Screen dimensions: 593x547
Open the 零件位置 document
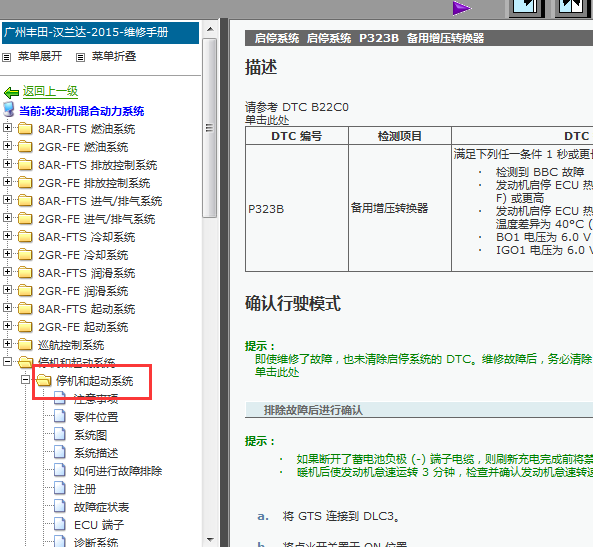coord(96,417)
